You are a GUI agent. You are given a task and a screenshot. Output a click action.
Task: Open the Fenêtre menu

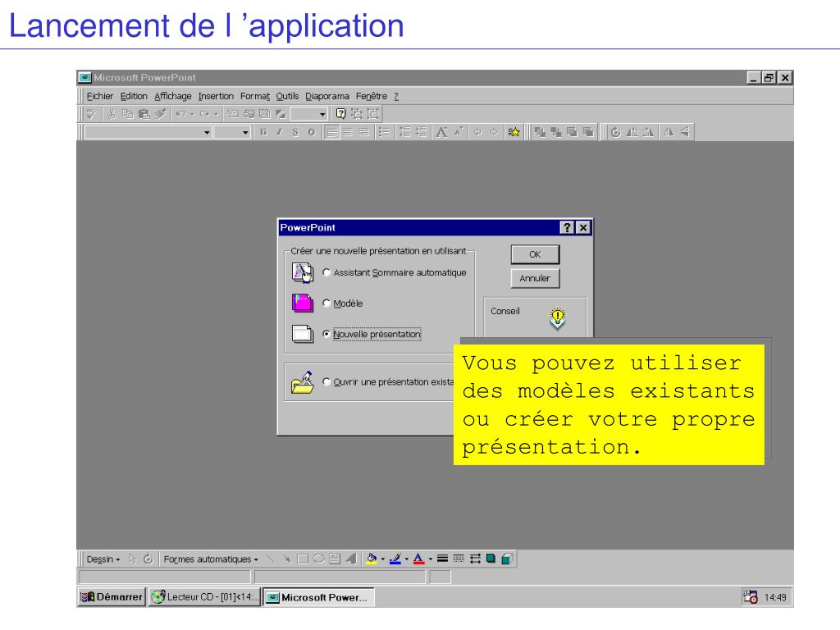point(372,96)
